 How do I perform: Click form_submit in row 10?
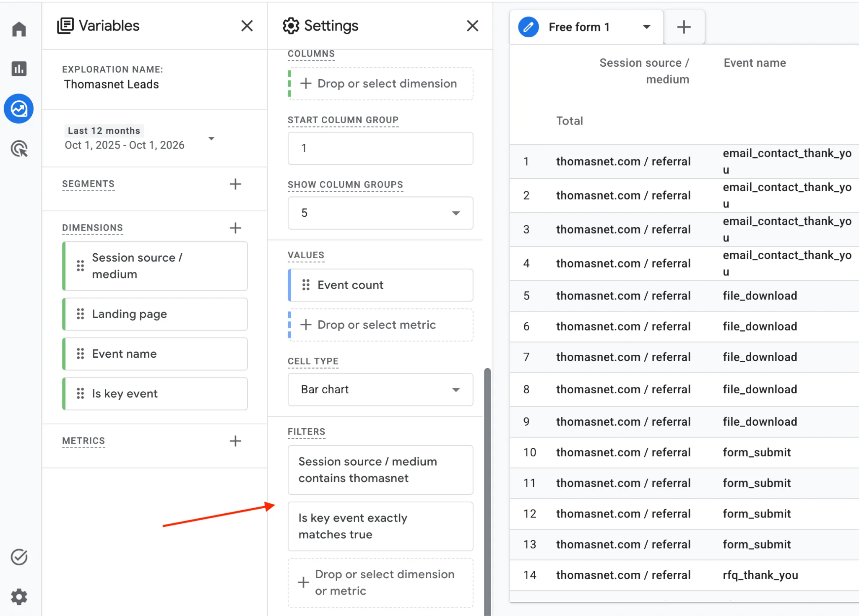point(757,452)
